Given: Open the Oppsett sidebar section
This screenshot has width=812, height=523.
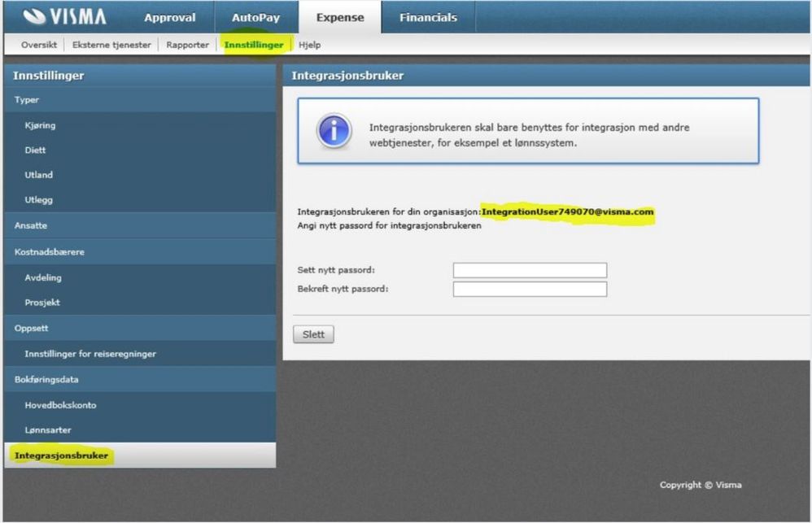Looking at the screenshot, I should [x=140, y=329].
